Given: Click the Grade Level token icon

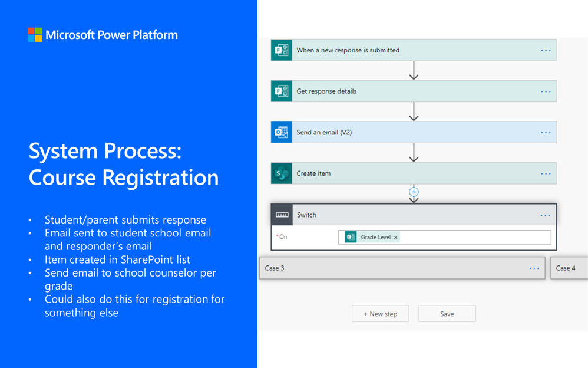Looking at the screenshot, I should pyautogui.click(x=351, y=237).
